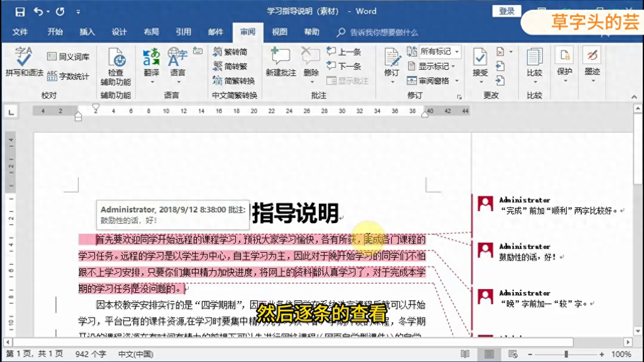
Task: Switch to the 插入 tab
Action: [87, 32]
